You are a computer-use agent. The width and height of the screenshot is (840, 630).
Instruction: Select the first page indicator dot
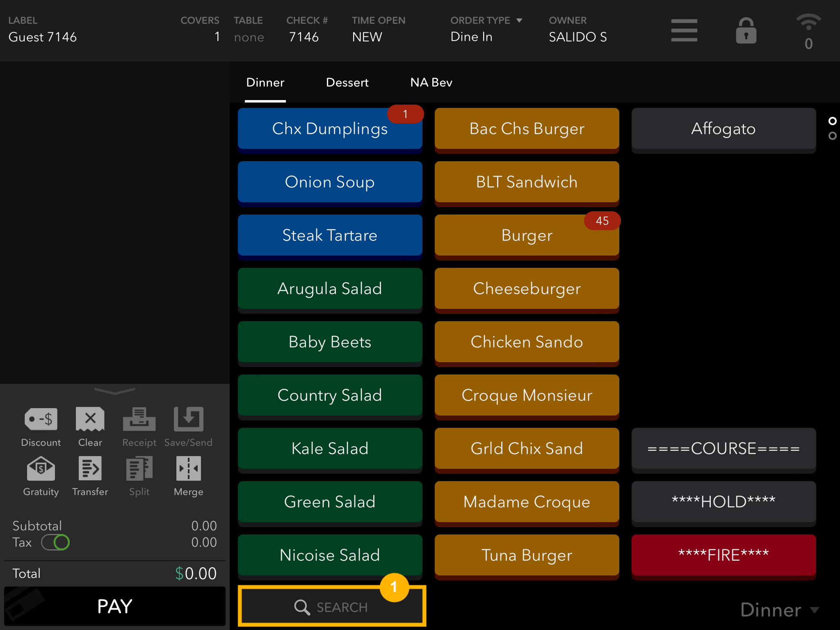click(x=832, y=121)
